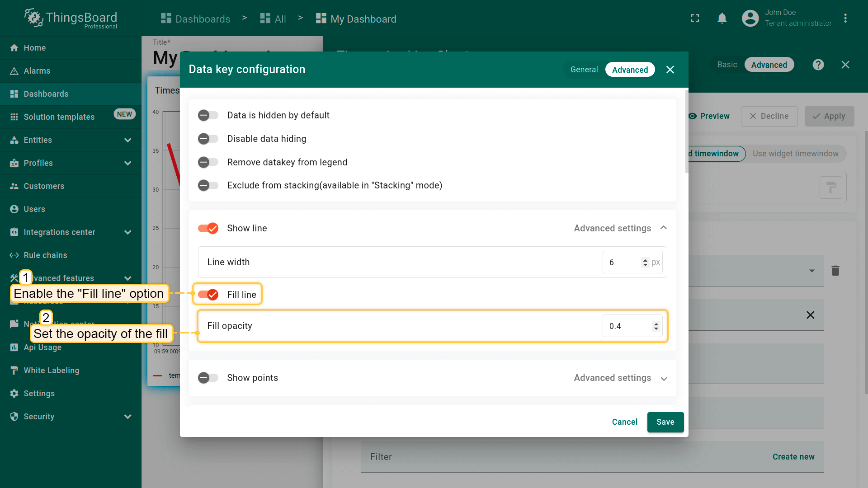This screenshot has height=488, width=868.
Task: Open White Labeling in sidebar
Action: coord(51,371)
